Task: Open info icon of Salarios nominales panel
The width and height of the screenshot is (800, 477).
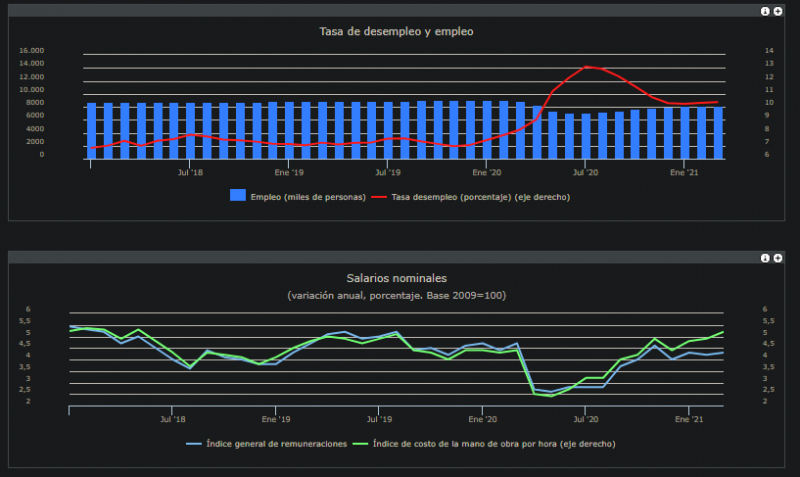Action: (766, 258)
